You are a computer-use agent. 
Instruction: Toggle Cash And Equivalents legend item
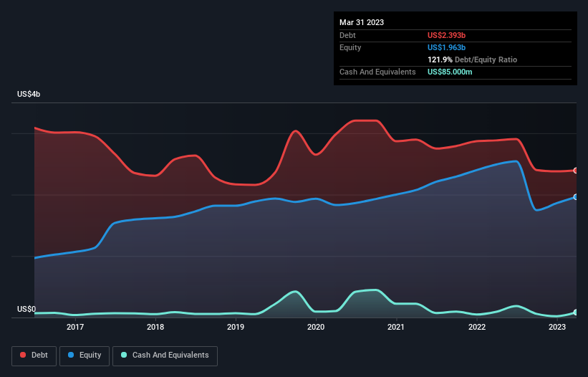pyautogui.click(x=165, y=355)
